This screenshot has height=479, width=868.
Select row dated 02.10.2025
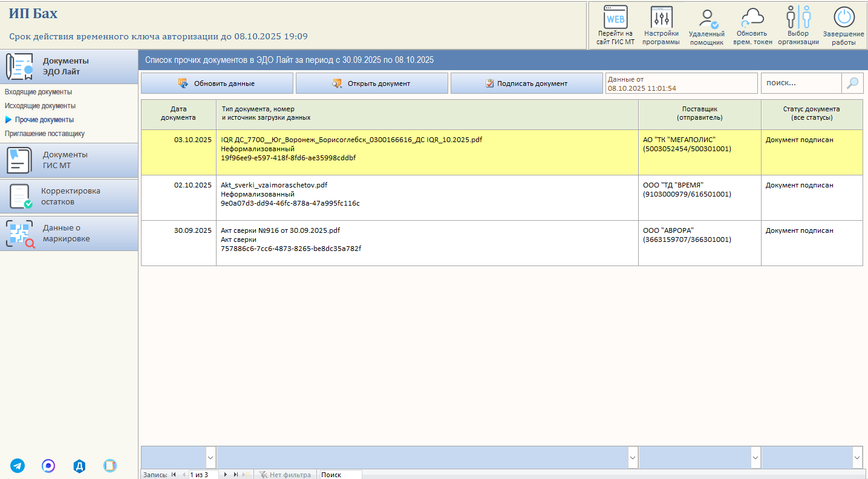click(502, 198)
